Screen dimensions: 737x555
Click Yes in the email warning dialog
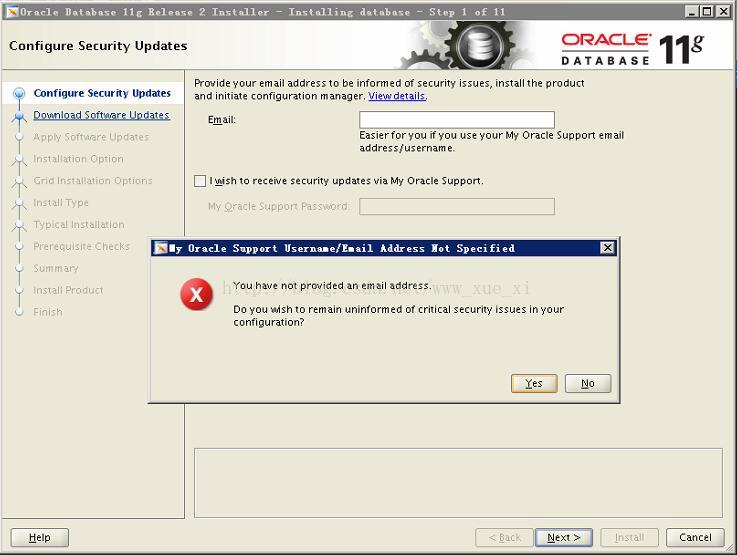click(x=534, y=383)
